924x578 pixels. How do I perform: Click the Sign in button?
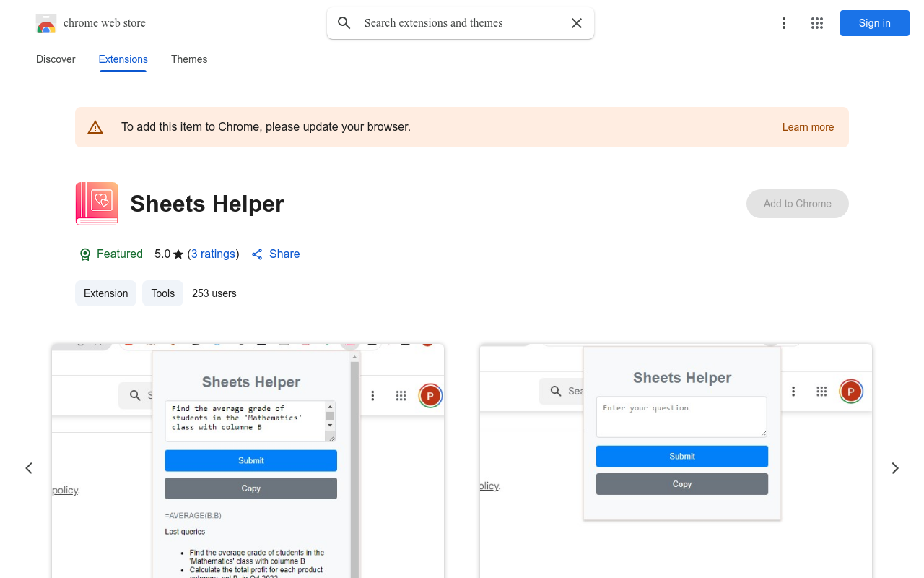click(875, 23)
